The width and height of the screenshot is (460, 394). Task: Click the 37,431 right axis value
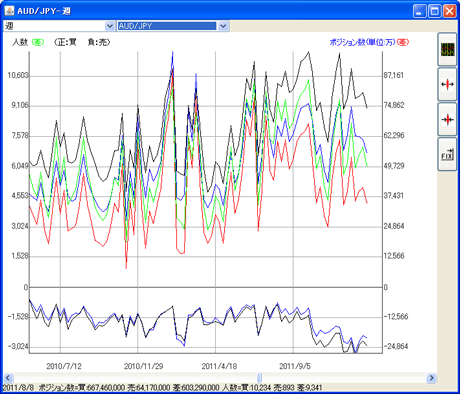[x=394, y=196]
